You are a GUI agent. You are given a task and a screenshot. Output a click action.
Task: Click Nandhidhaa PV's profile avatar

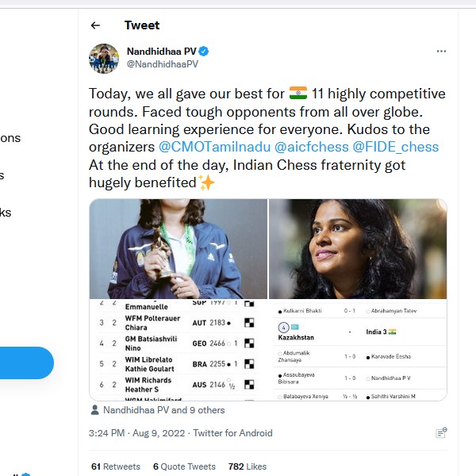(x=104, y=58)
